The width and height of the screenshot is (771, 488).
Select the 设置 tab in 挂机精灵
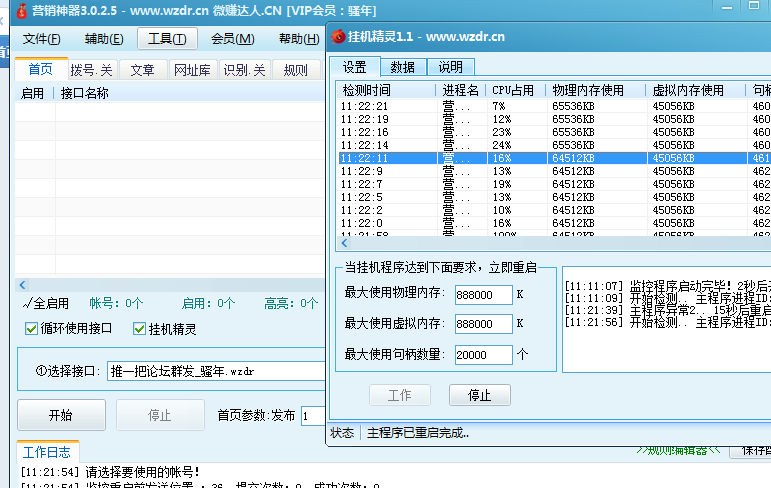(x=355, y=67)
